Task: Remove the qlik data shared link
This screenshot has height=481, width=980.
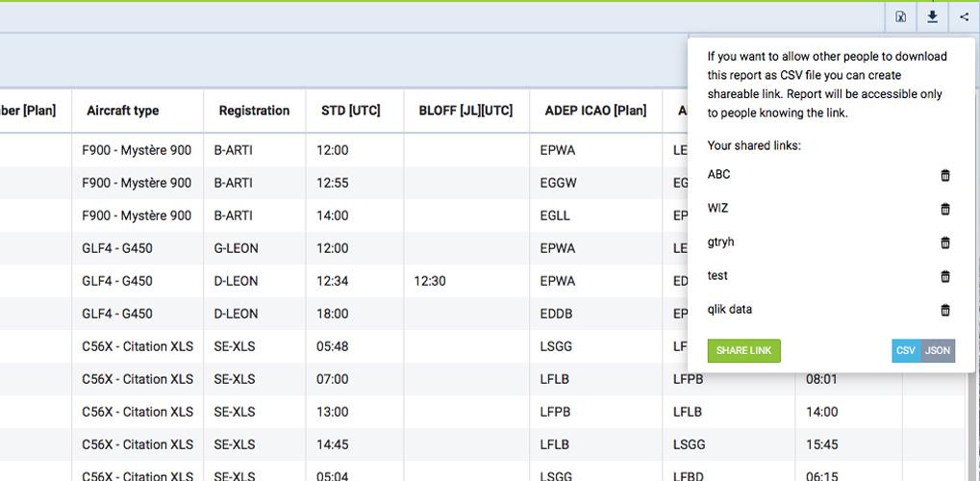Action: pyautogui.click(x=945, y=310)
